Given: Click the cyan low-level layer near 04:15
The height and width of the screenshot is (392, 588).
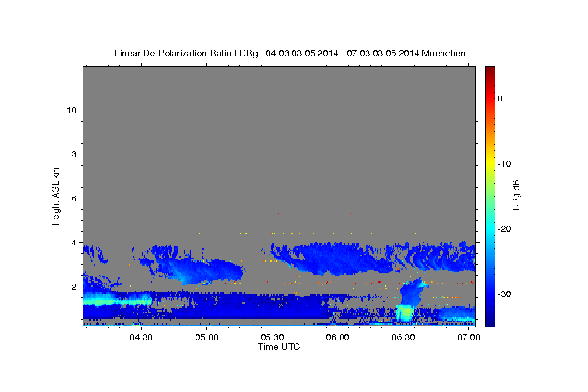Looking at the screenshot, I should [x=118, y=299].
